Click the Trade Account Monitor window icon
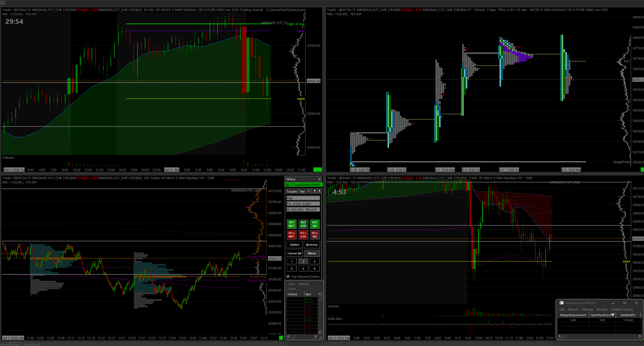 pyautogui.click(x=561, y=303)
